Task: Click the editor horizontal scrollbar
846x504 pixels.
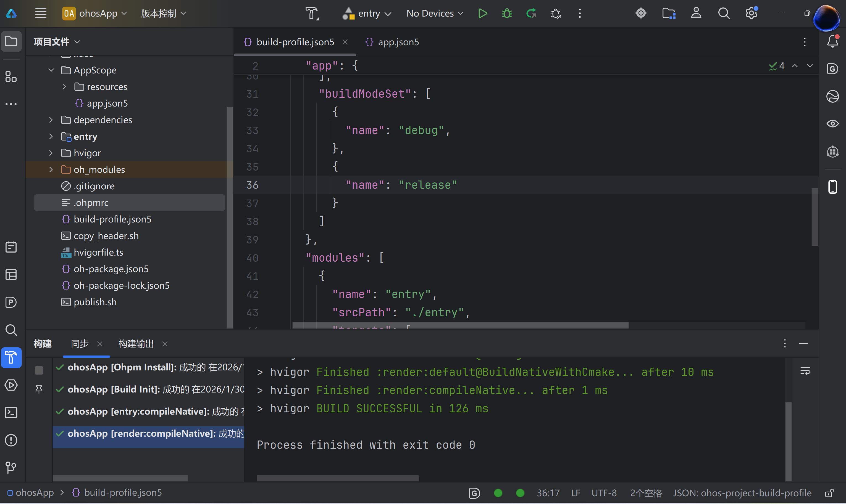Action: coord(460,325)
